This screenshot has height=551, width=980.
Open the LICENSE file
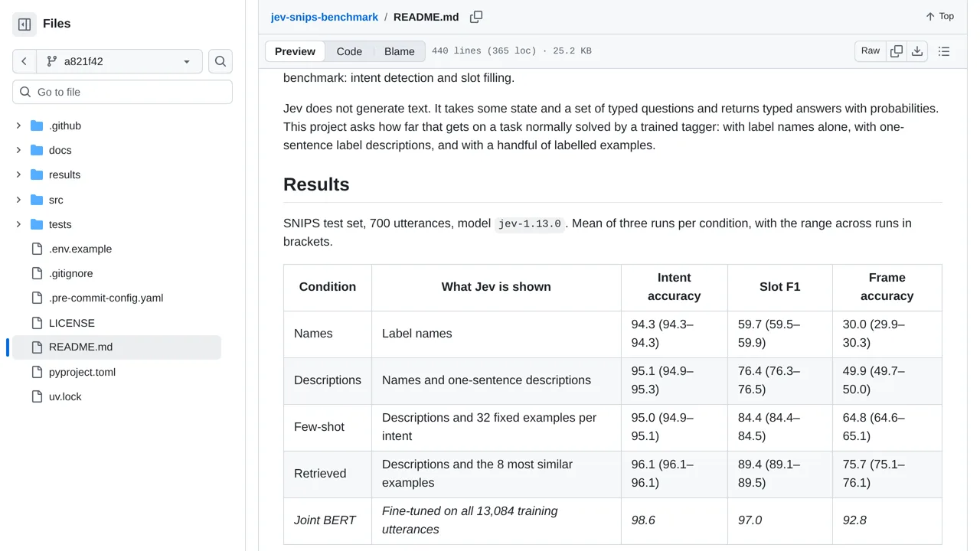(x=72, y=323)
